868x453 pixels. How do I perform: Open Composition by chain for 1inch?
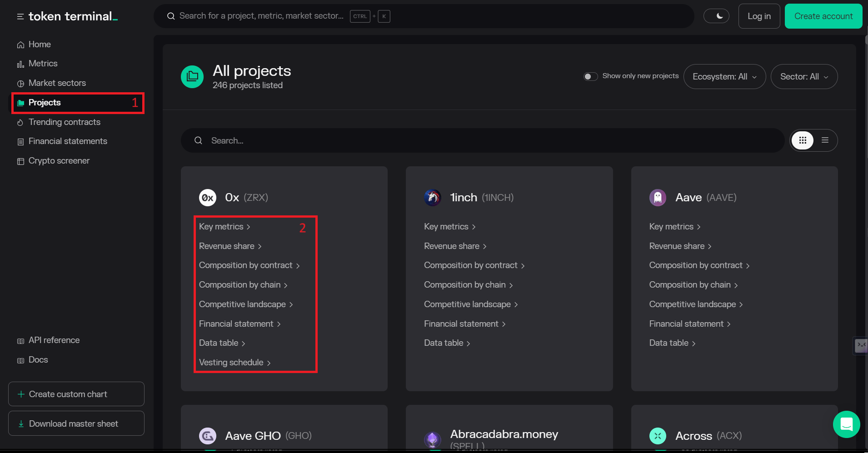[469, 285]
